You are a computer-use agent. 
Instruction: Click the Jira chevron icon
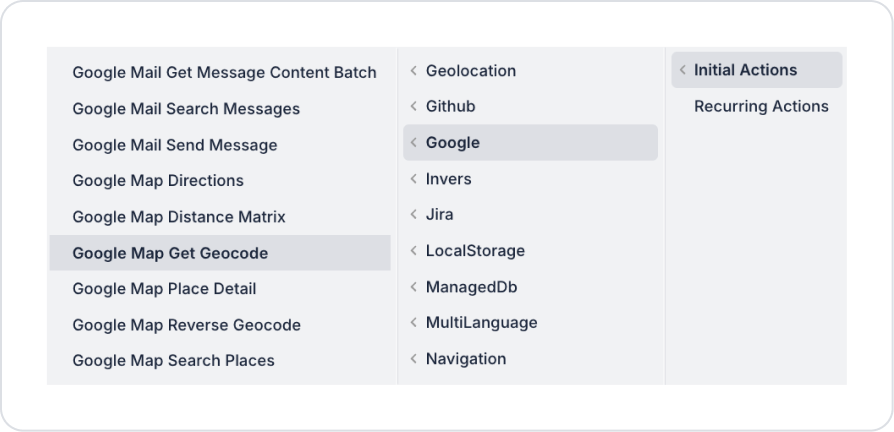(413, 215)
